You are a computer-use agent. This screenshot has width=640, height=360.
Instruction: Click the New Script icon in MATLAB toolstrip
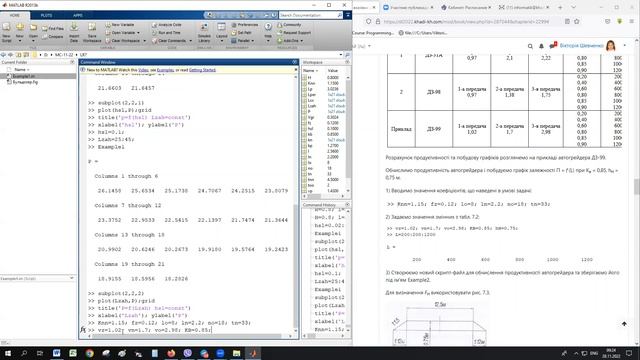click(x=7, y=32)
